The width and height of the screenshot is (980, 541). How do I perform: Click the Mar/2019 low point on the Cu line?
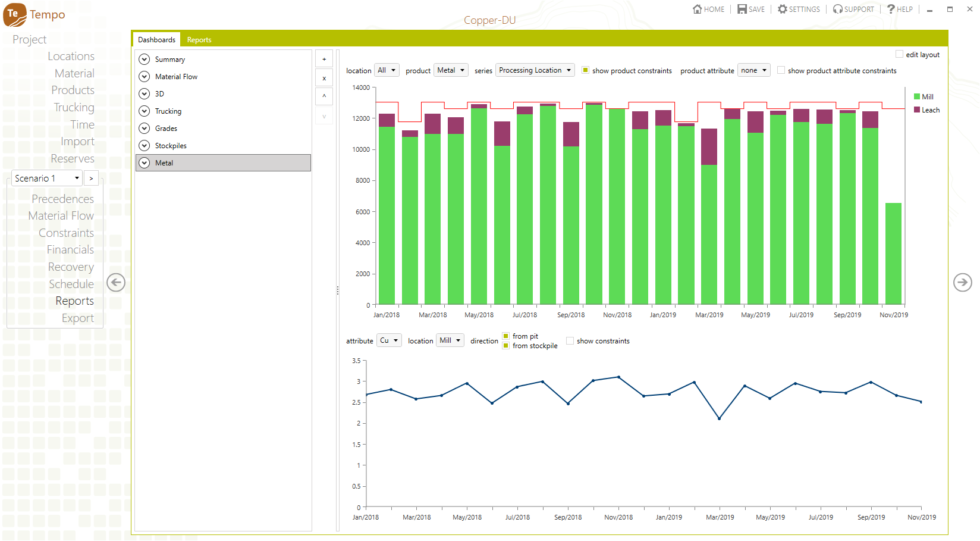pos(720,418)
